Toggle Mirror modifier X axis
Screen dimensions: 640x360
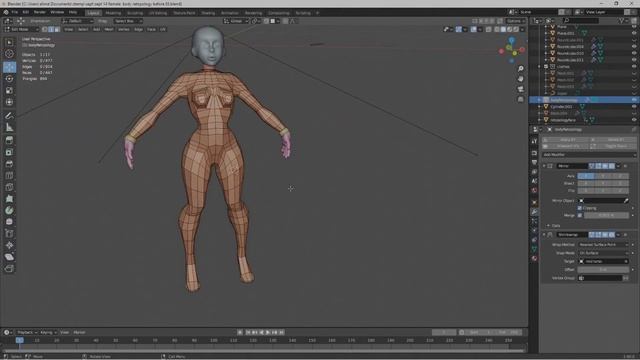click(586, 176)
